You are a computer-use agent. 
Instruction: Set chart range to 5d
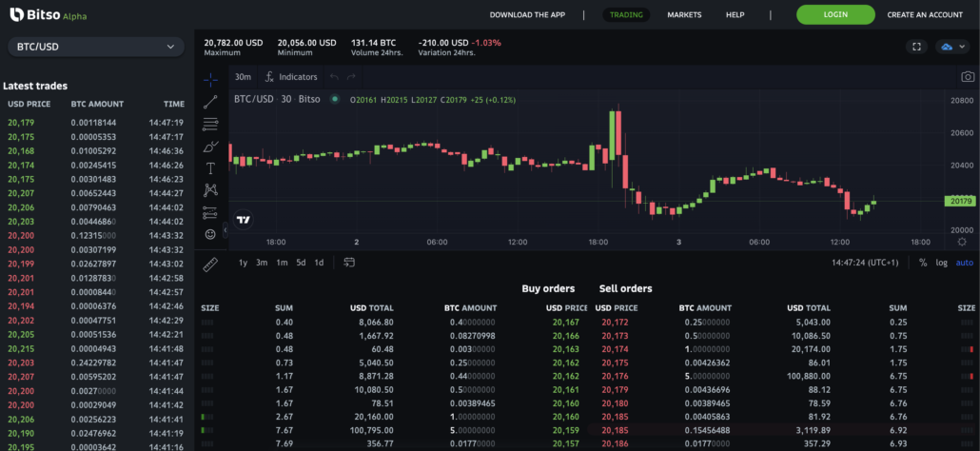[301, 263]
